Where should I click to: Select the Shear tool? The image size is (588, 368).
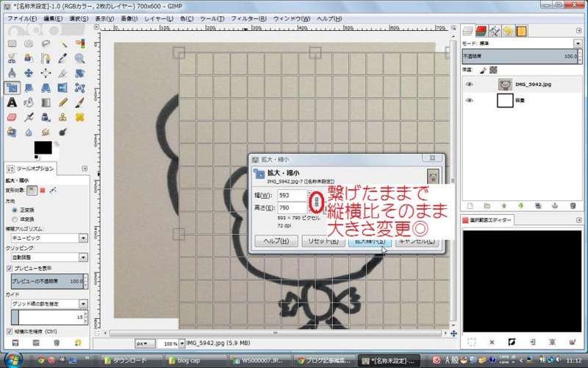pos(29,88)
